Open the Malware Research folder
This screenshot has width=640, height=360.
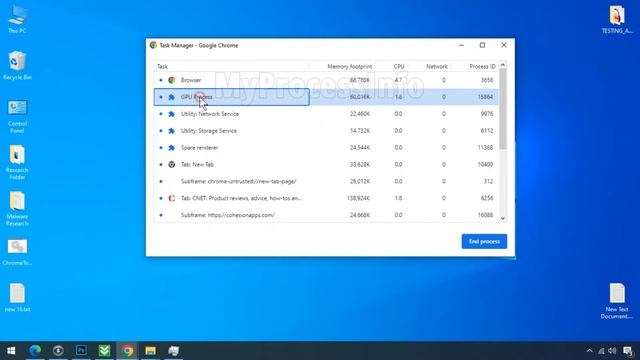(17, 209)
